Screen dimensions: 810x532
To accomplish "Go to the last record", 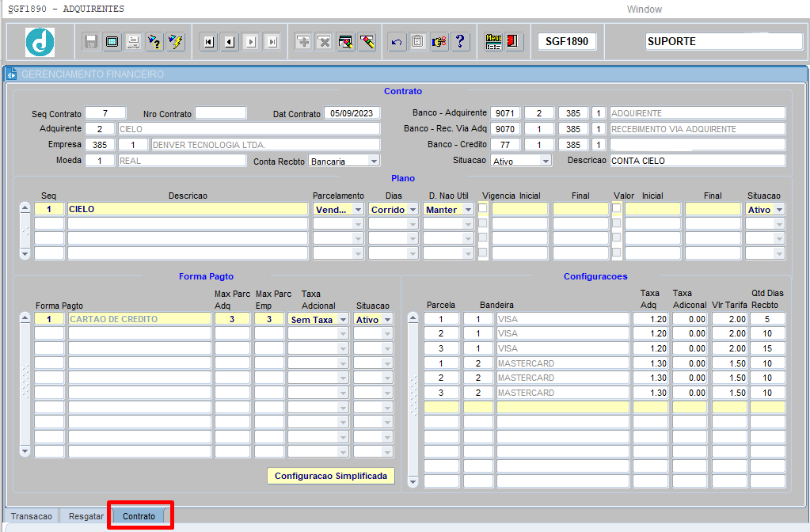I will tap(272, 42).
